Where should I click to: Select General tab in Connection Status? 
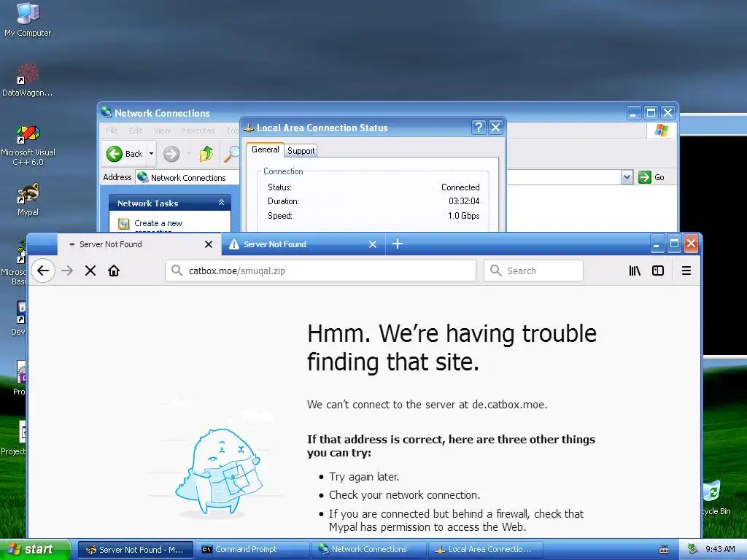(x=265, y=149)
